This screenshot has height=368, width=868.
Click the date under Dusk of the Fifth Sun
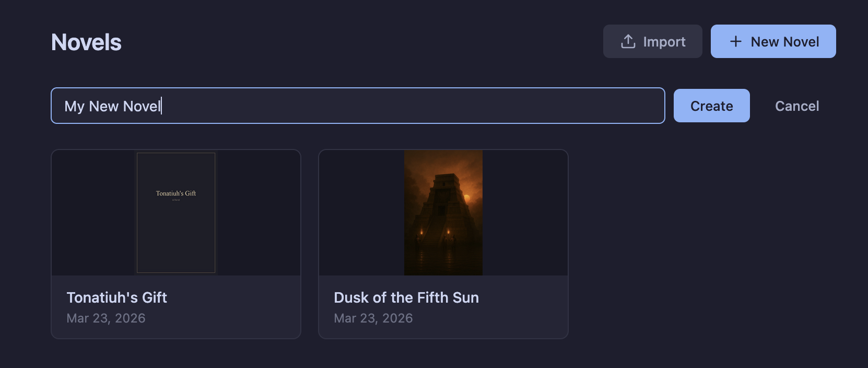[x=373, y=318]
